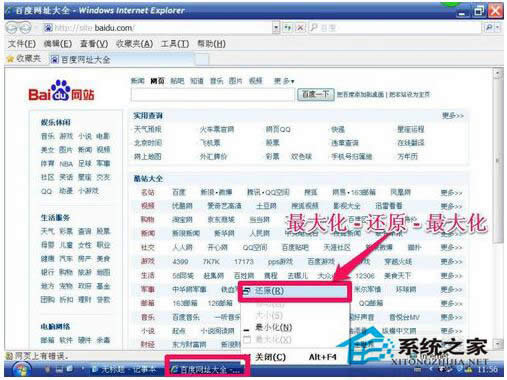Image resolution: width=507 pixels, height=380 pixels.
Task: Click the refresh icon beside the address bar
Action: [287, 28]
